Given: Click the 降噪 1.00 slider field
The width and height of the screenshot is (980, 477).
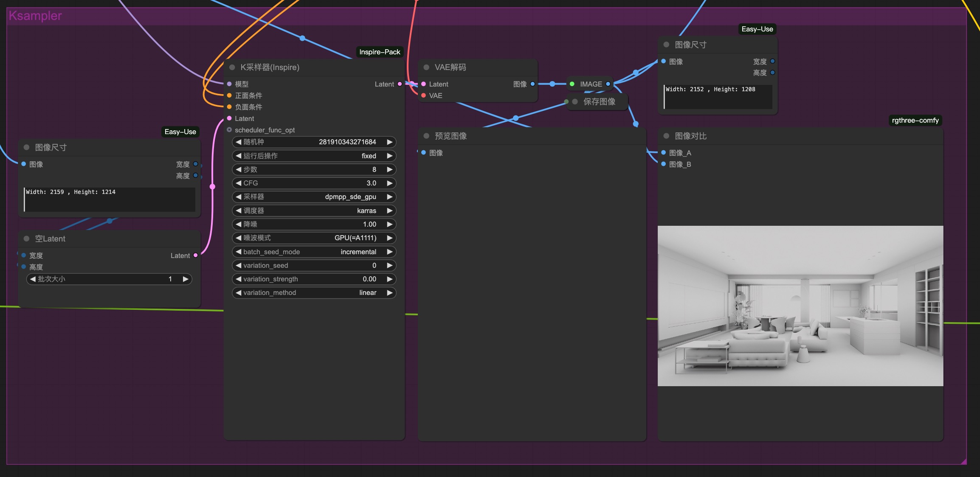Looking at the screenshot, I should [x=314, y=224].
